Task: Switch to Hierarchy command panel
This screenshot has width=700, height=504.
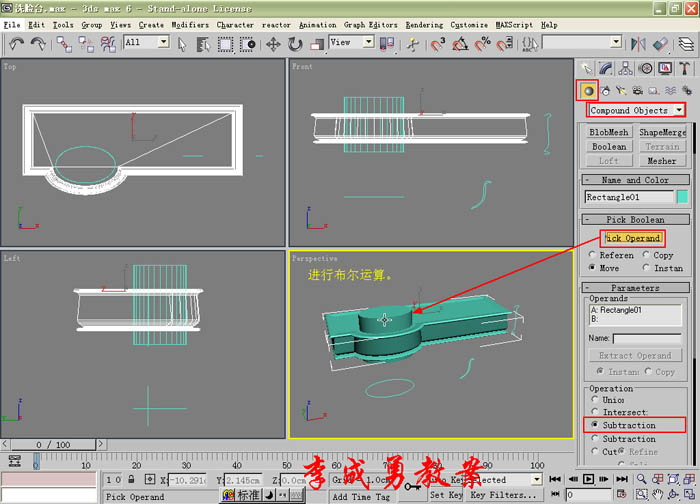Action: click(625, 68)
